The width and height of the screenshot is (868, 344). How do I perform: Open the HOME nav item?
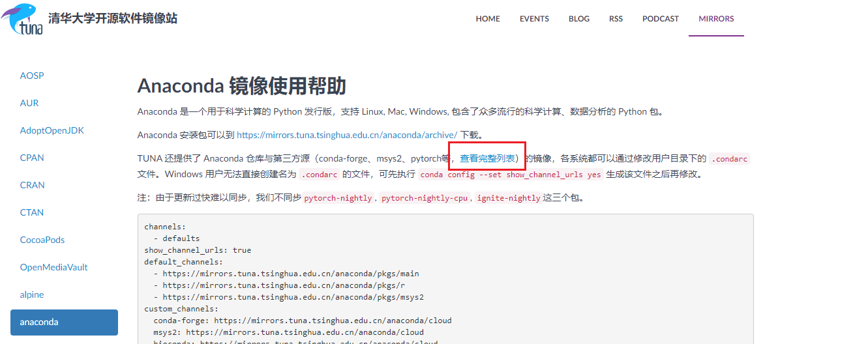[x=488, y=19]
